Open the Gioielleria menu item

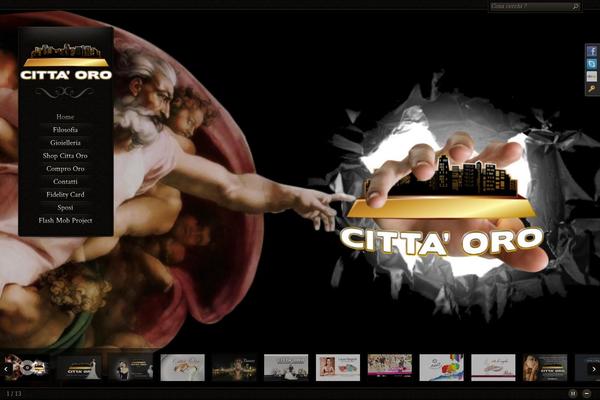pyautogui.click(x=65, y=143)
